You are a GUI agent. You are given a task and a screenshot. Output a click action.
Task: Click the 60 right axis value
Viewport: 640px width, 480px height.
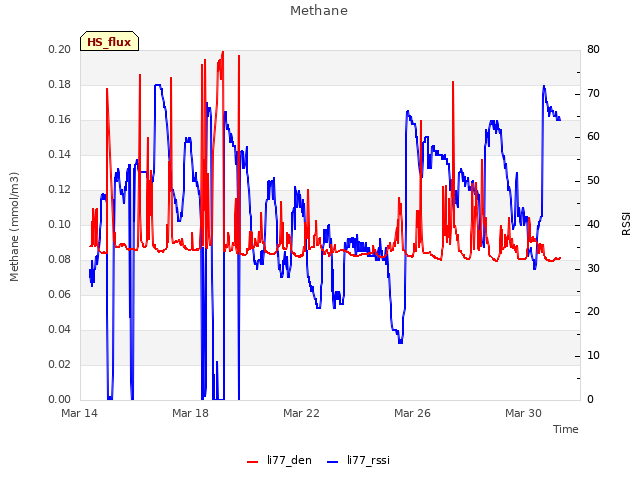pyautogui.click(x=593, y=137)
